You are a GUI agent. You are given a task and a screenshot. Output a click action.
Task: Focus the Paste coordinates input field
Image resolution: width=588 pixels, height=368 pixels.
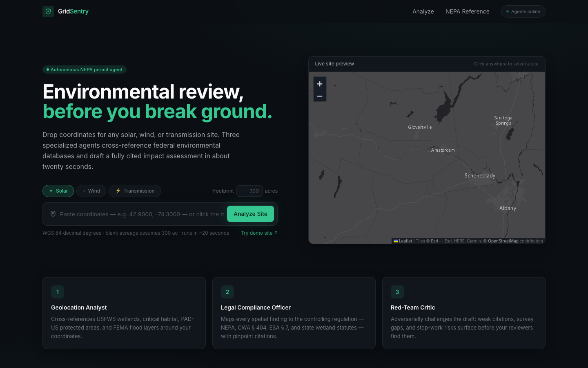pyautogui.click(x=142, y=214)
